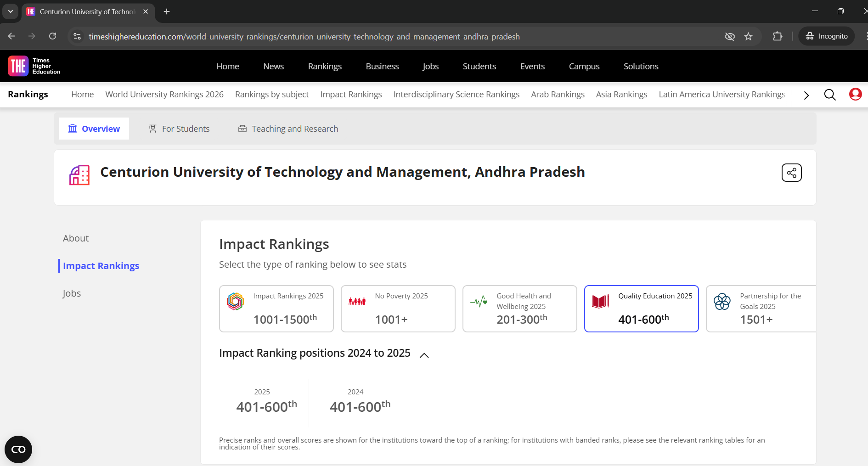Open the tab search dropdown arrow

pyautogui.click(x=10, y=11)
